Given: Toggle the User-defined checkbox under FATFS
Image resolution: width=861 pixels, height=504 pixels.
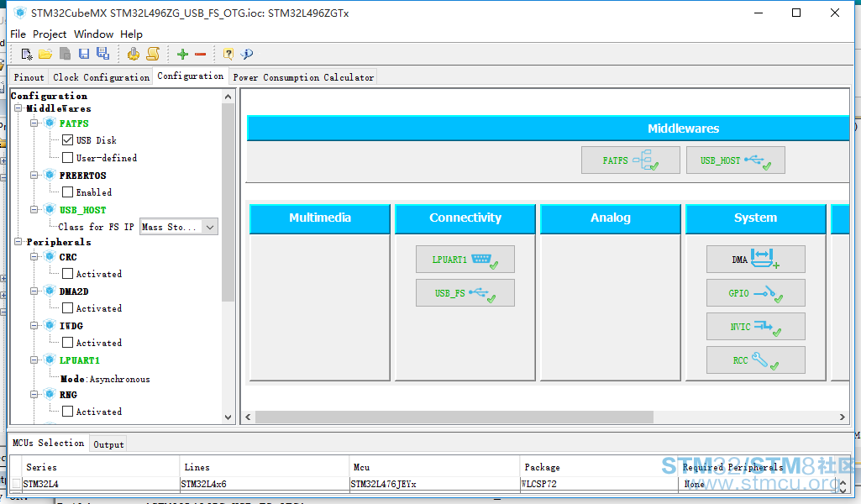Looking at the screenshot, I should (67, 158).
